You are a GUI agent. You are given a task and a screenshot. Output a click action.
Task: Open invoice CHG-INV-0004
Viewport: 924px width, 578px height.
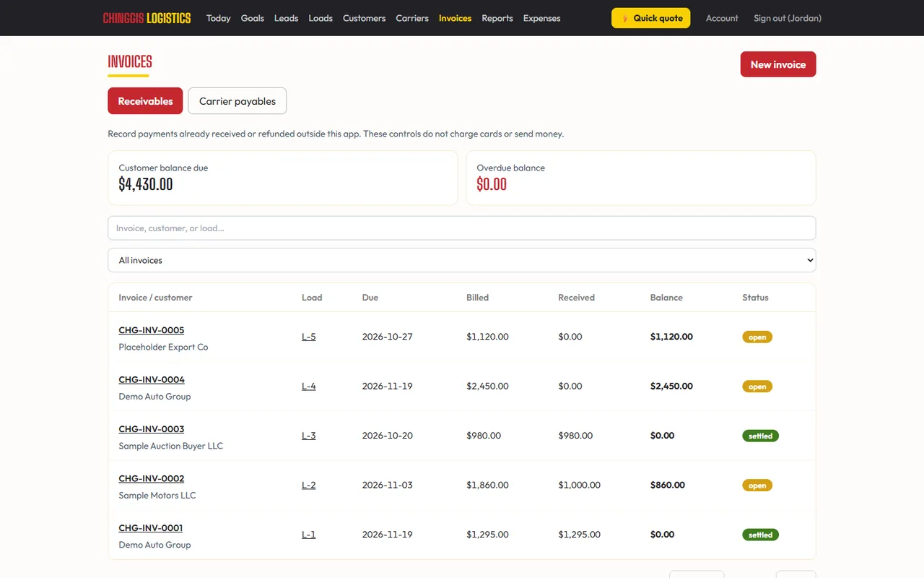coord(152,379)
